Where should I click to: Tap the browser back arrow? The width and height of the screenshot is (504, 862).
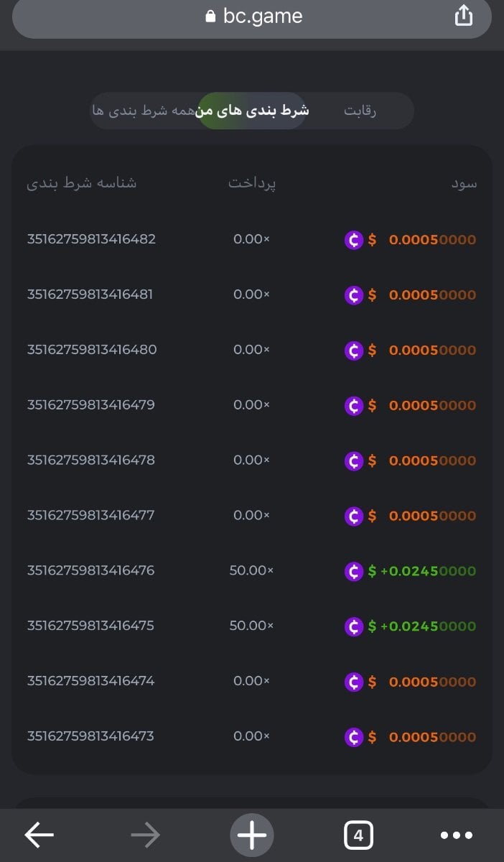(39, 835)
